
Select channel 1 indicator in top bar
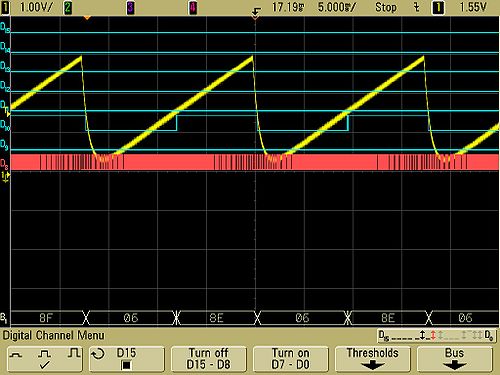pos(5,7)
